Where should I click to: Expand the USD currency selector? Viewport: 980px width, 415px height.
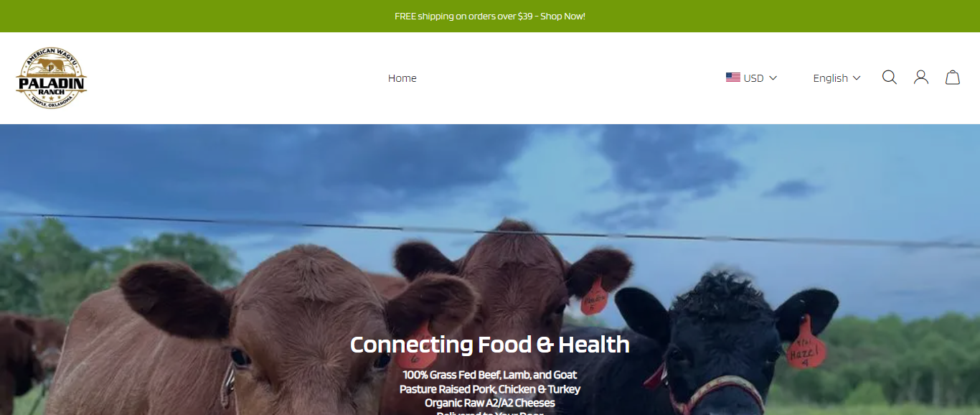[x=751, y=78]
